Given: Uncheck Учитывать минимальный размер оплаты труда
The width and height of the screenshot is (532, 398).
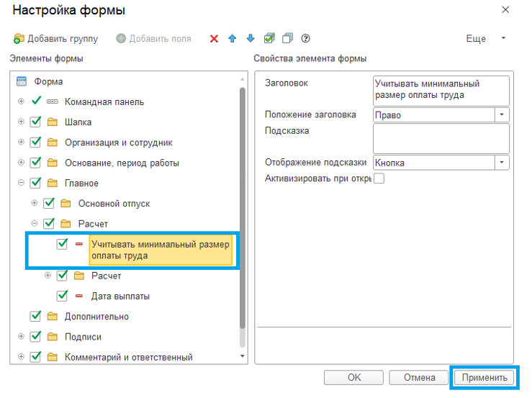Looking at the screenshot, I should [62, 244].
